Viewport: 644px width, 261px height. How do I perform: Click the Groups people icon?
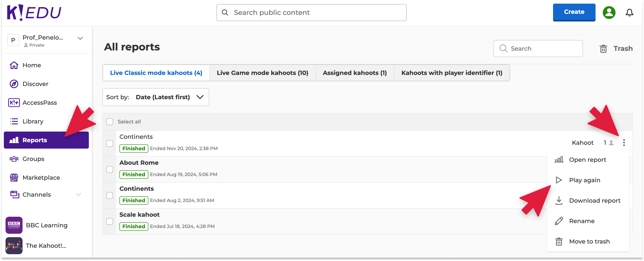14,159
